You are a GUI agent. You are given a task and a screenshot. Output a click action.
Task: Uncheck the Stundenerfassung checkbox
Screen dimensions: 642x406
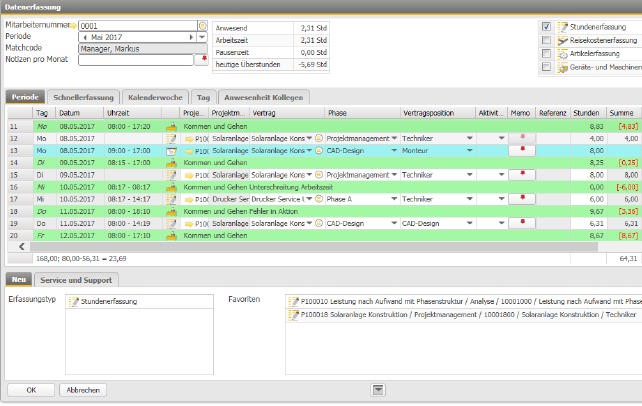tap(546, 27)
